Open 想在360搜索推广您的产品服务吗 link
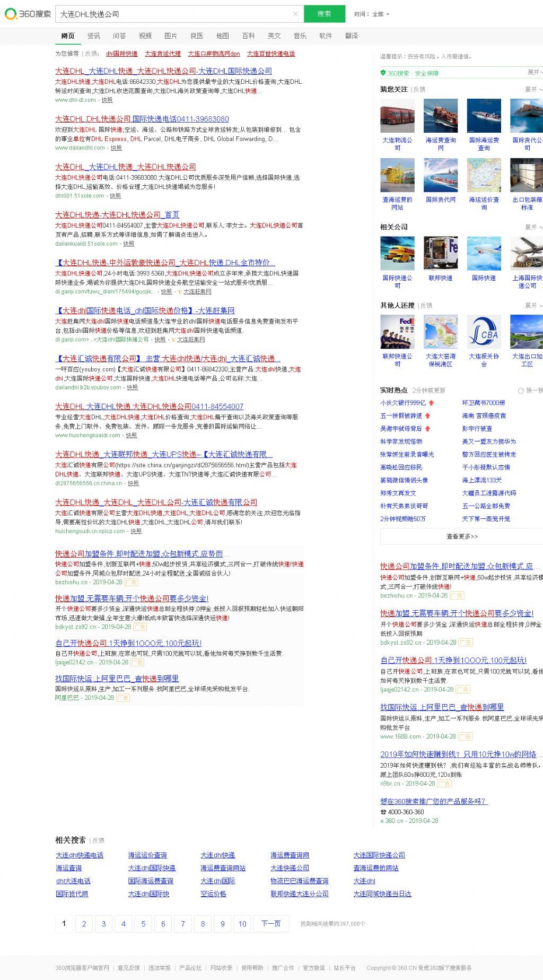 tap(433, 801)
